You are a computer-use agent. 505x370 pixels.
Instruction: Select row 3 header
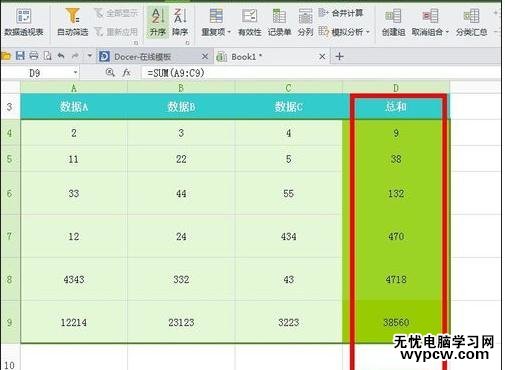[x=10, y=107]
